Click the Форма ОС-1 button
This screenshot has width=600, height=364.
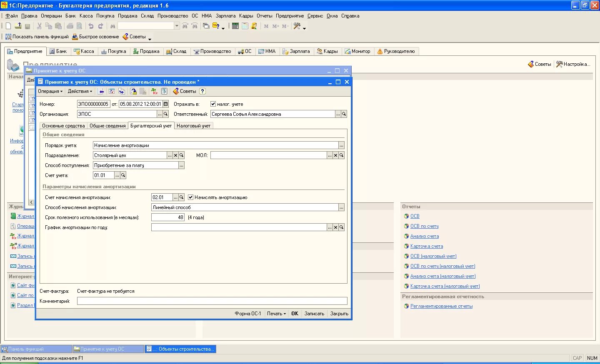[247, 314]
